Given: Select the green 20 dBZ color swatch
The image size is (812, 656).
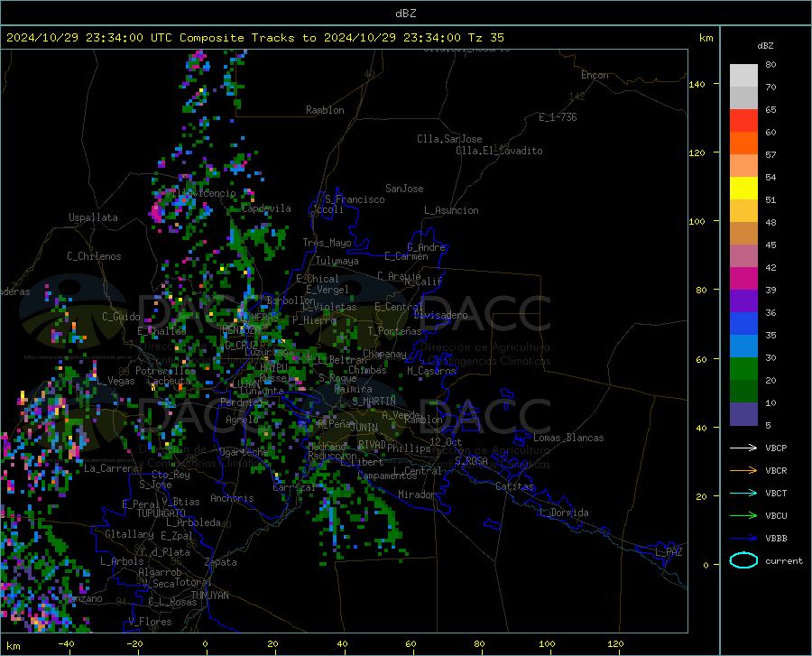Looking at the screenshot, I should pos(743,369).
